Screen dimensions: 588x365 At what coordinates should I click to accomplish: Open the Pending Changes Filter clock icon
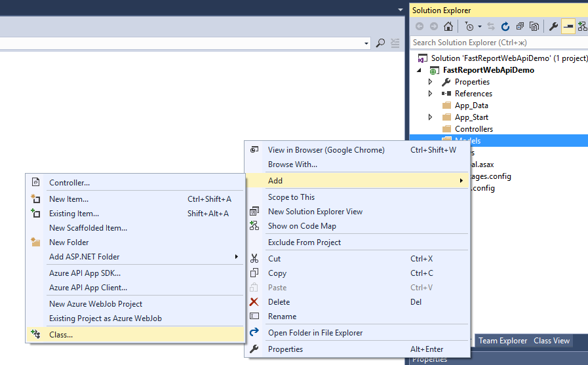469,26
